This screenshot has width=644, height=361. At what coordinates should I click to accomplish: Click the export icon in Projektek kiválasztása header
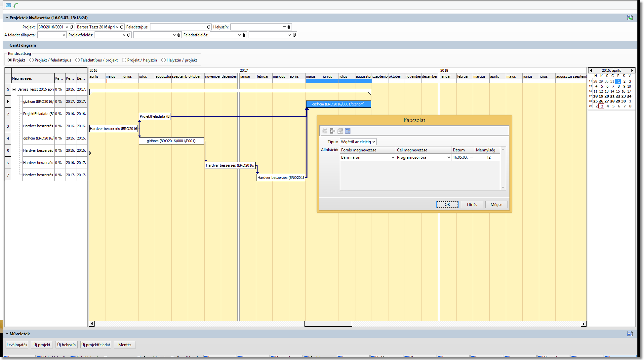tap(630, 18)
